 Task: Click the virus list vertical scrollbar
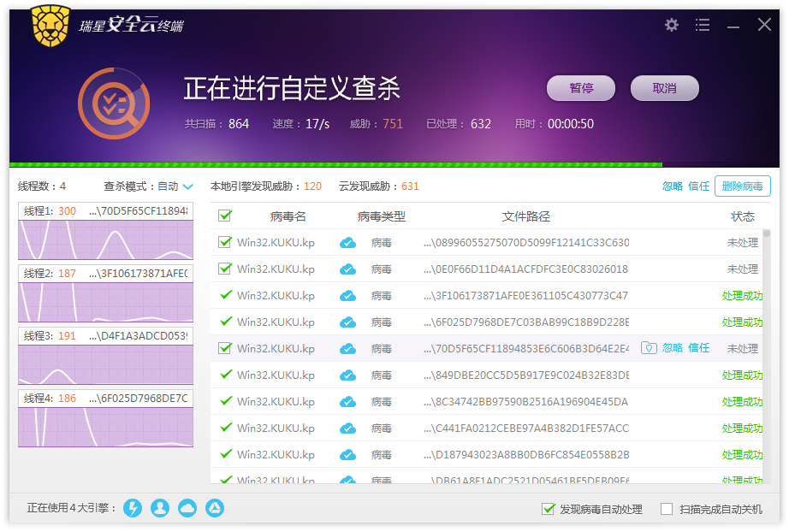tap(767, 356)
